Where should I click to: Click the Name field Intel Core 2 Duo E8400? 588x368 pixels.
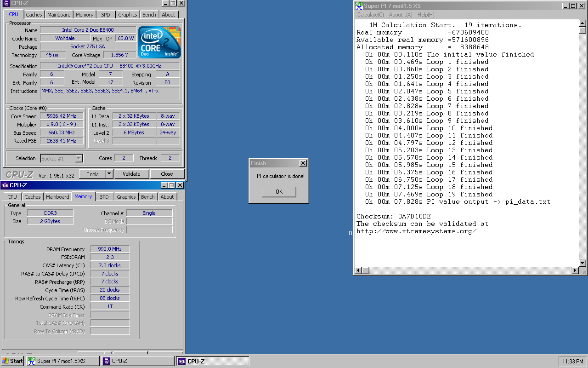click(x=88, y=30)
